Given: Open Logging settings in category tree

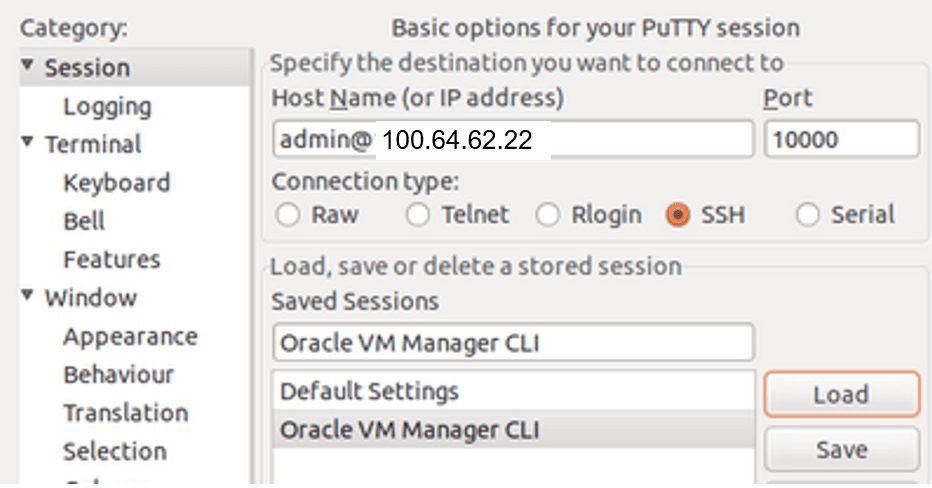Looking at the screenshot, I should click(x=107, y=106).
